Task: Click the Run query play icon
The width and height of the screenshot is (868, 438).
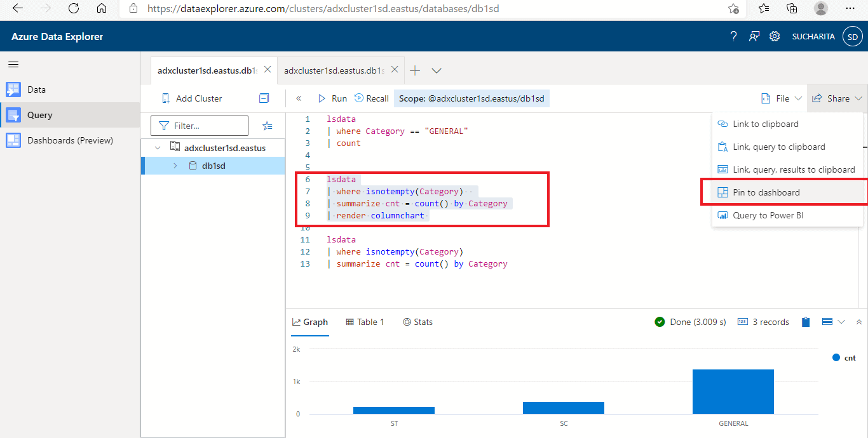Action: 322,98
